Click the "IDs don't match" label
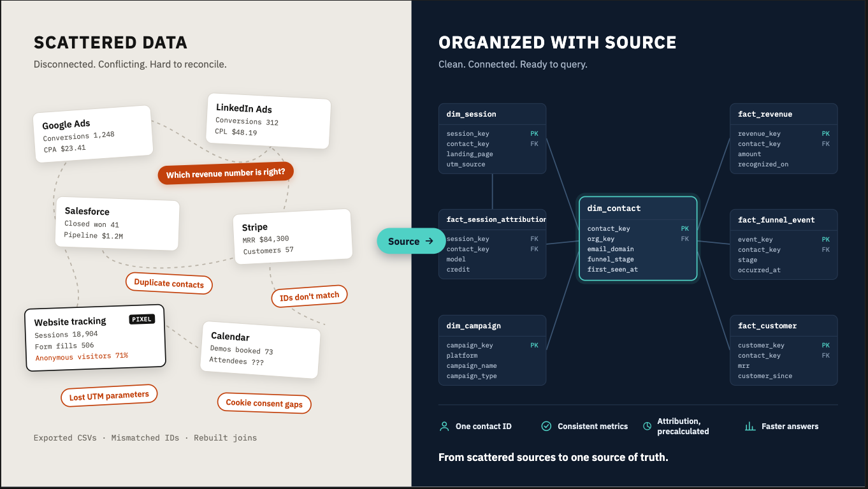Viewport: 868px width, 489px height. [310, 296]
